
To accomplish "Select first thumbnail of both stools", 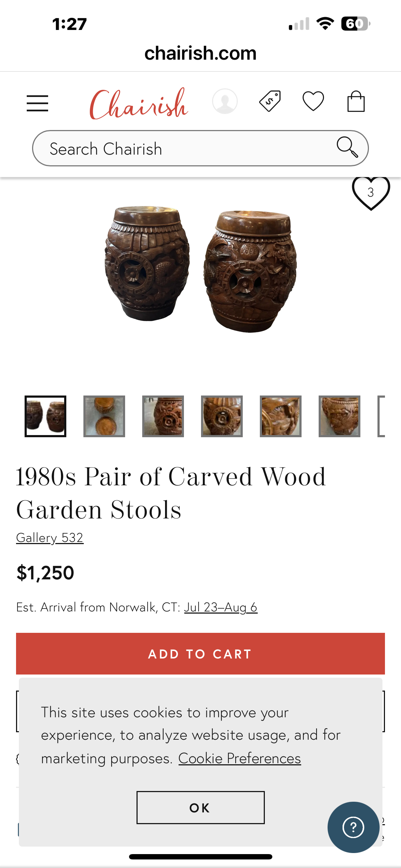I will [45, 416].
